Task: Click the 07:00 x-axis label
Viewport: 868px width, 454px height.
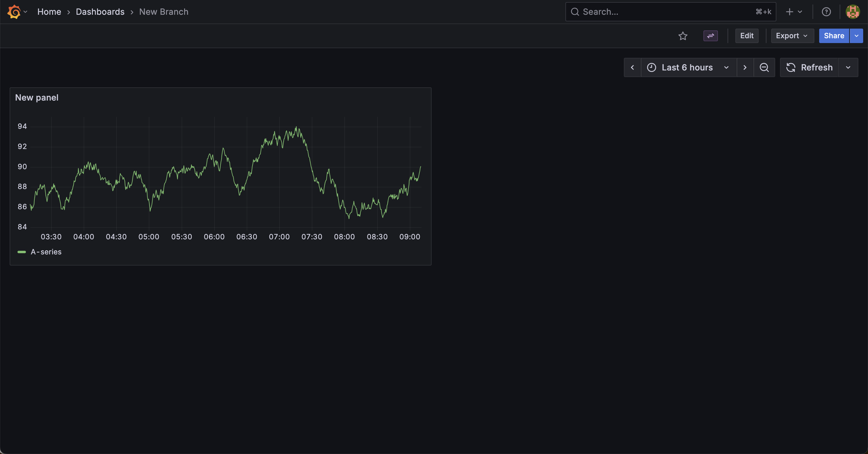Action: coord(279,237)
